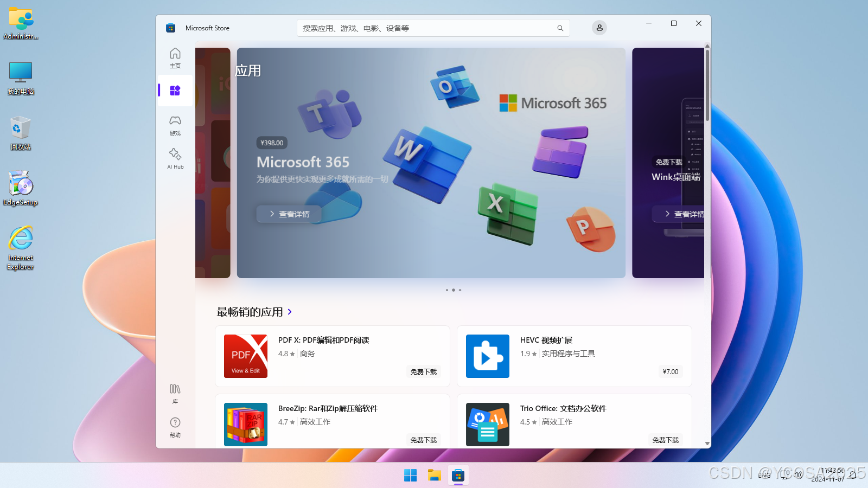Click the Microsoft 365 banner title
868x488 pixels.
point(303,162)
